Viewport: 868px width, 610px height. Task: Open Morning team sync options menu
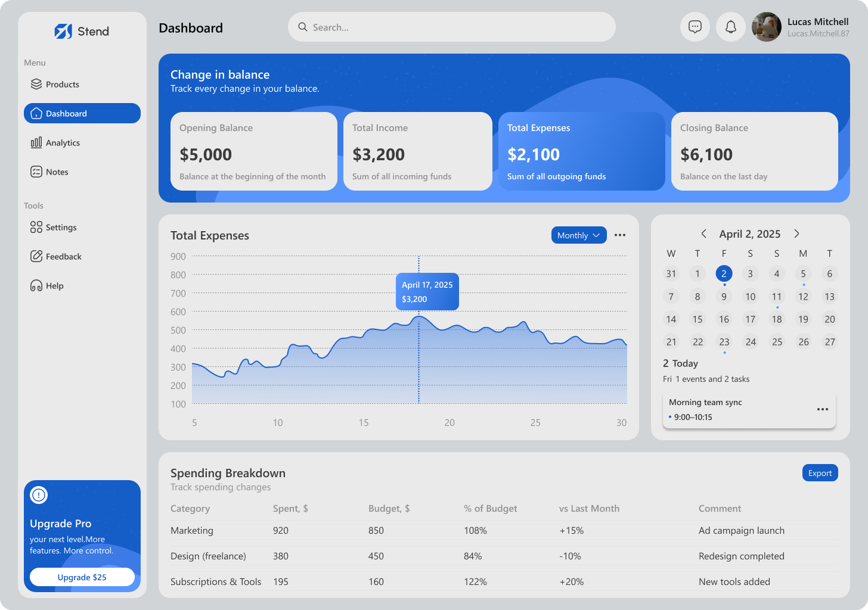[x=823, y=409]
